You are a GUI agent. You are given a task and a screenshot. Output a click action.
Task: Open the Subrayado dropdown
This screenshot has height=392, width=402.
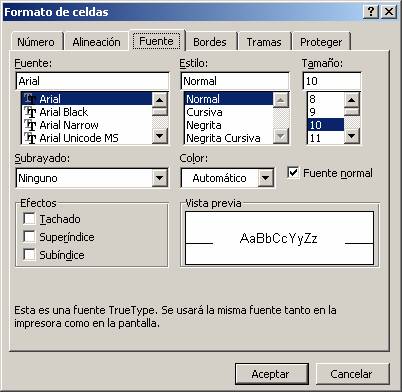(x=159, y=178)
